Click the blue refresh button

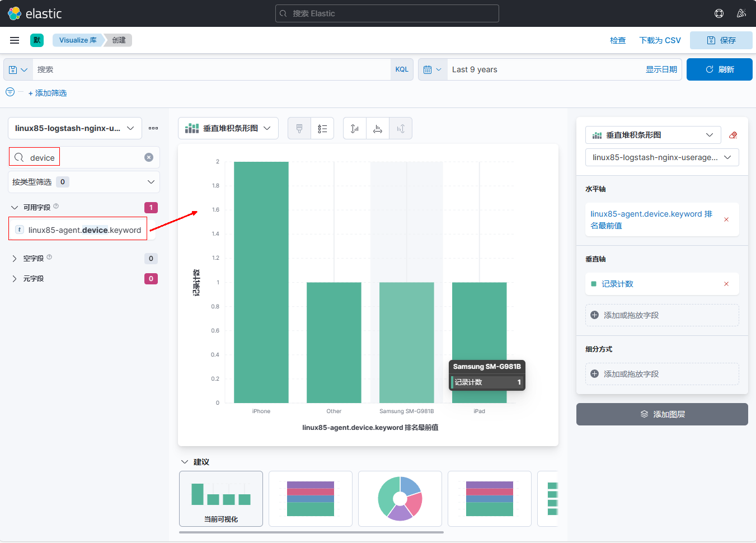coord(719,69)
